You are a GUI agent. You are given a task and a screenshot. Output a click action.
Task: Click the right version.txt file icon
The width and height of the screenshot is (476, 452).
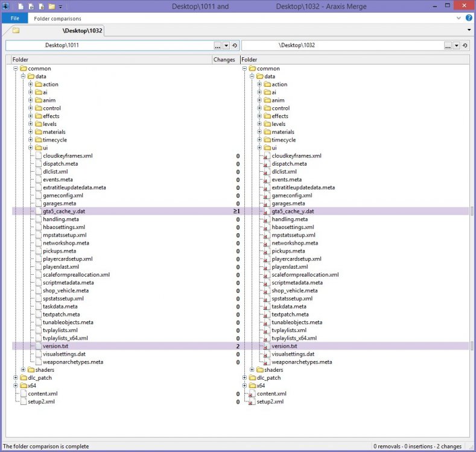tap(267, 347)
